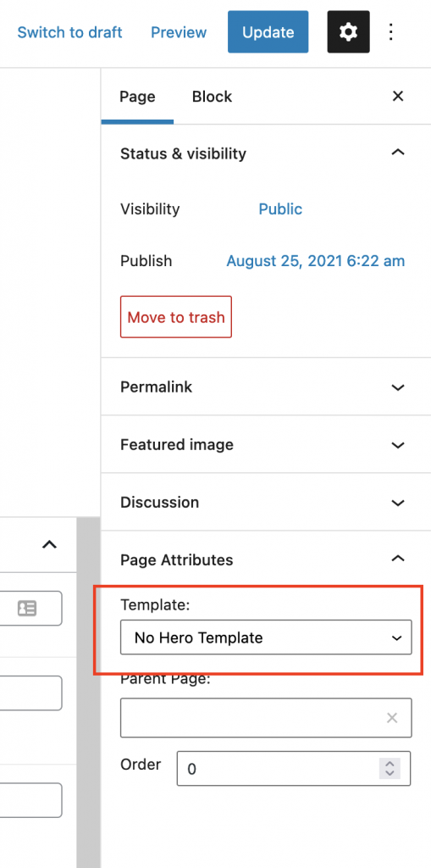431x868 pixels.
Task: Open the Preview link
Action: tap(179, 32)
